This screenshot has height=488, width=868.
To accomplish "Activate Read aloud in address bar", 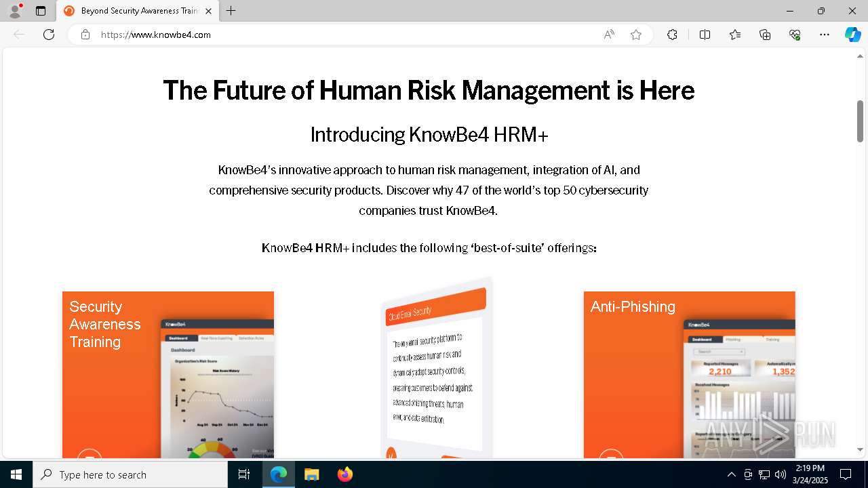I will 609,35.
